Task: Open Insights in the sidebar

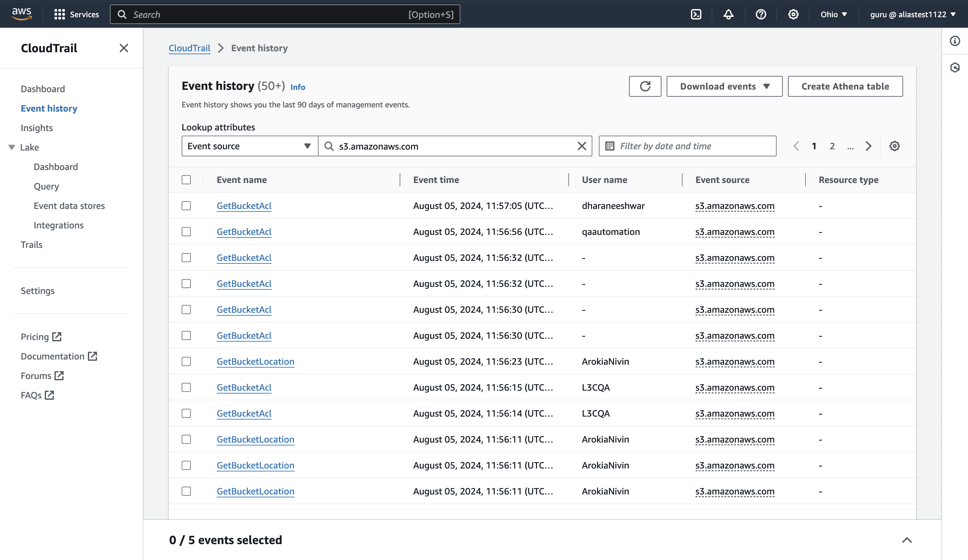Action: (37, 128)
